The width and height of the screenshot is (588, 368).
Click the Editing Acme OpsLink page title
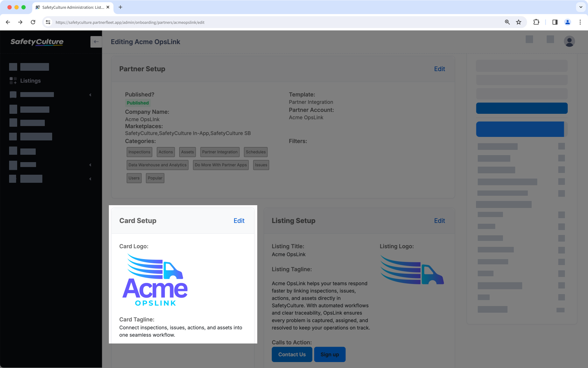(146, 42)
